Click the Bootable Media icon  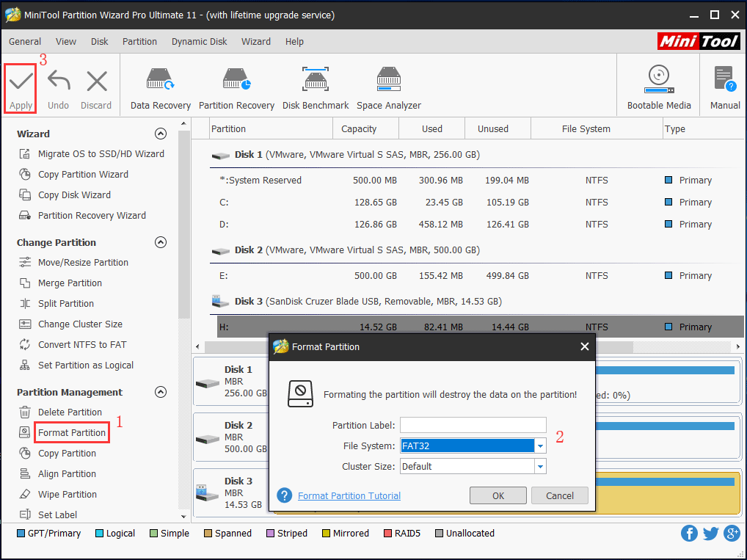658,79
